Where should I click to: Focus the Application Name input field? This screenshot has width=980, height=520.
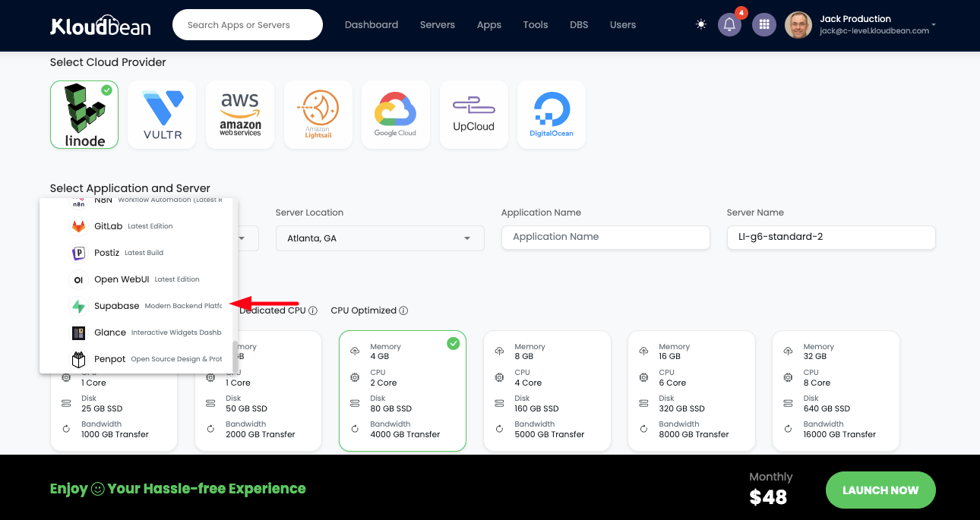[x=605, y=237]
